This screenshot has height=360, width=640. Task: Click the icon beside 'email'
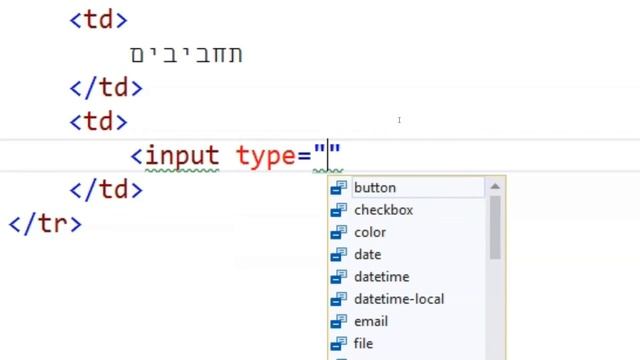coord(339,321)
